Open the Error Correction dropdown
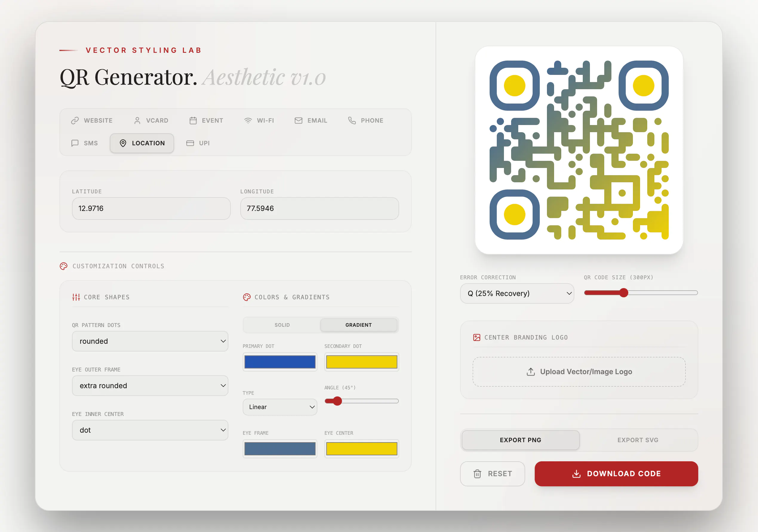Screen dimensions: 758x532 pos(517,293)
